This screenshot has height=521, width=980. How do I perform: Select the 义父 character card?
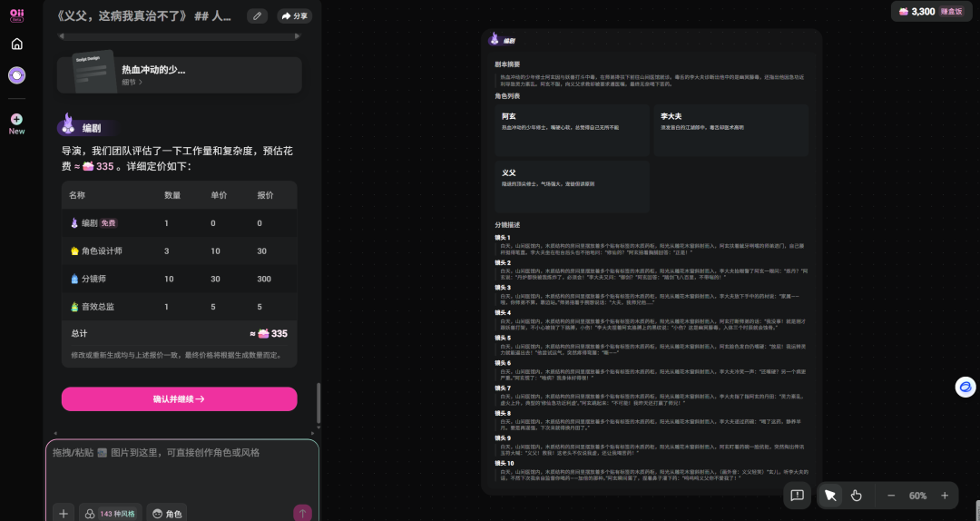[x=572, y=186]
